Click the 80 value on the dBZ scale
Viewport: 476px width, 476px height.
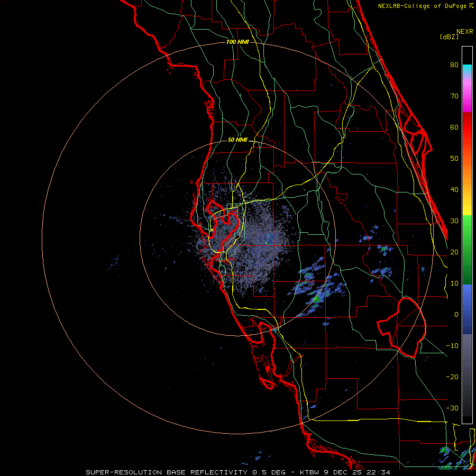click(x=454, y=65)
